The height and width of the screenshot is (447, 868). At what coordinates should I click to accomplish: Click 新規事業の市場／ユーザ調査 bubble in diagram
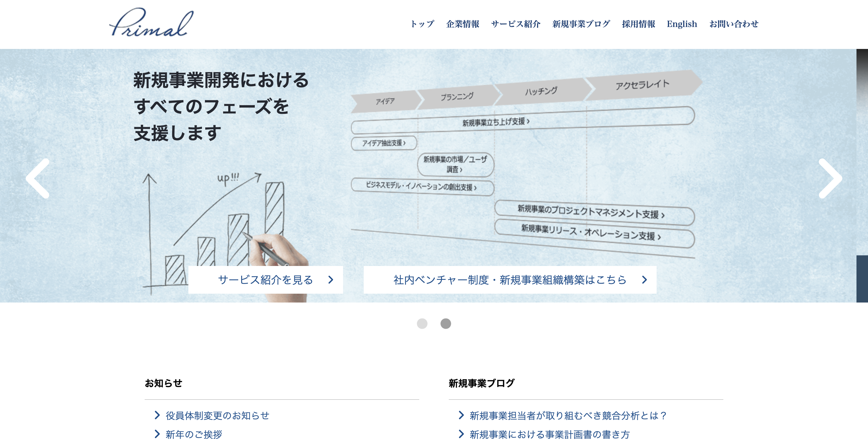point(456,165)
